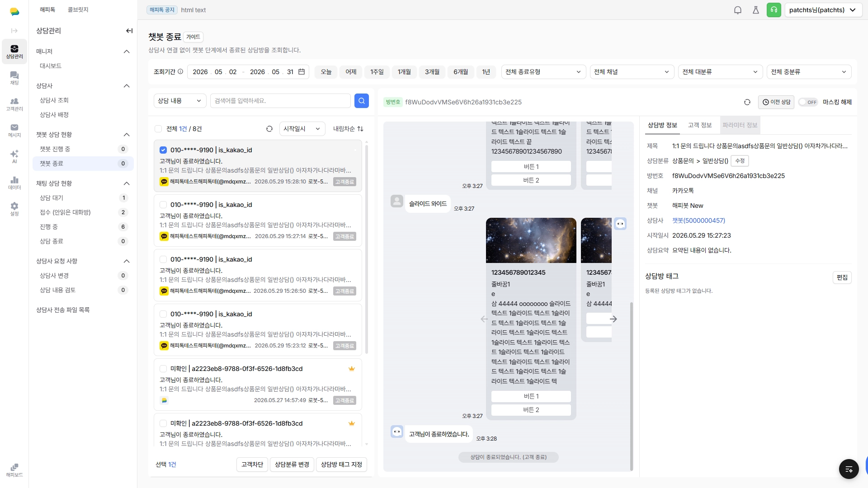The height and width of the screenshot is (488, 868).
Task: Open the AI sidebar icon
Action: [14, 157]
